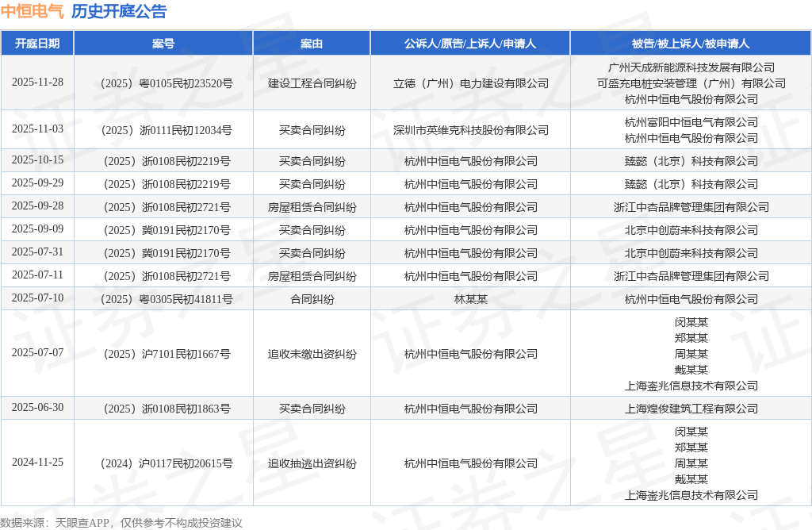Screen dimensions: 812x530
Task: Click 浙江中杏品牌管理集团有限公司 in 2025-09-28 row
Action: tap(691, 207)
